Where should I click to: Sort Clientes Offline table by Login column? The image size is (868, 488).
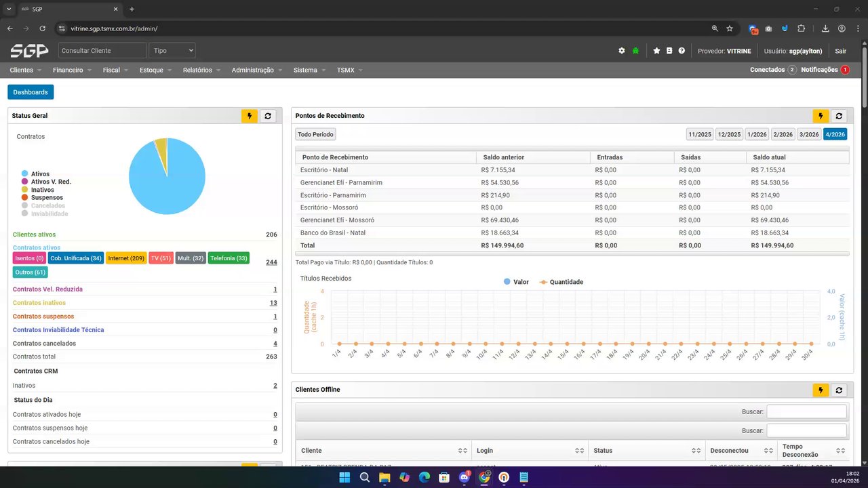pyautogui.click(x=529, y=451)
